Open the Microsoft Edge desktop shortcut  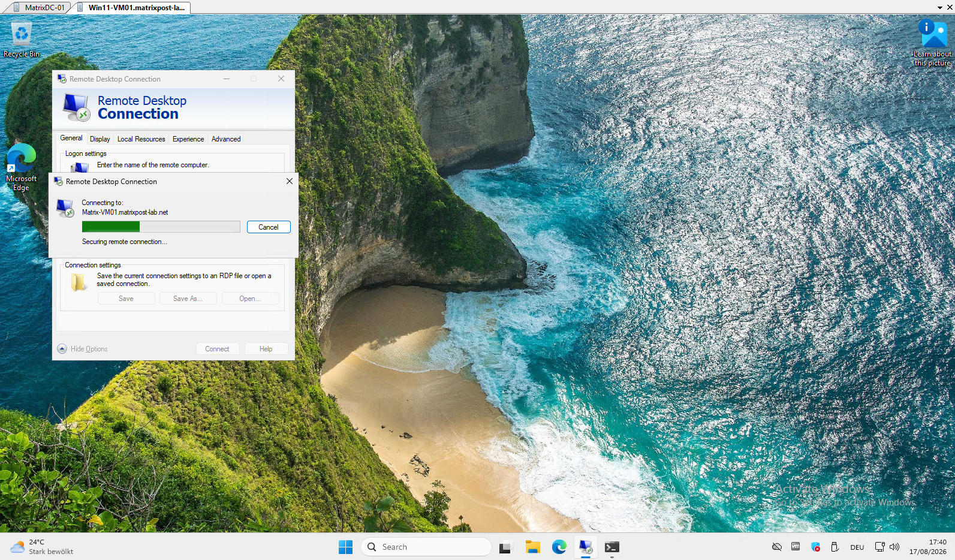21,167
